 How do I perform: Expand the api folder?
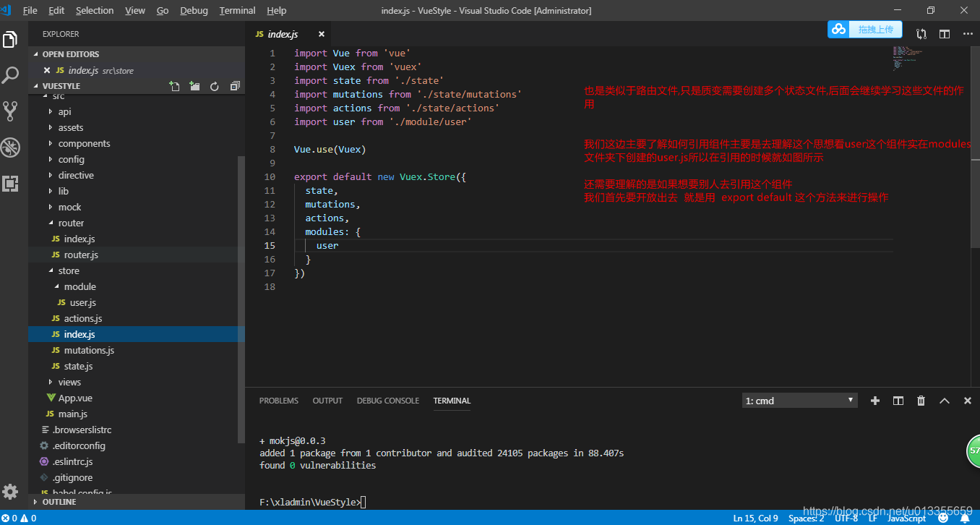[137, 111]
